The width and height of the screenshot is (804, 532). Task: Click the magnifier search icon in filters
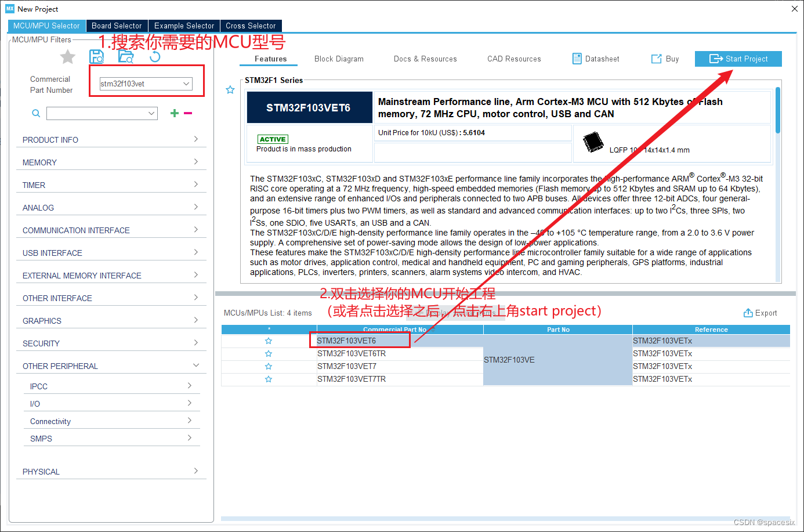click(x=36, y=113)
